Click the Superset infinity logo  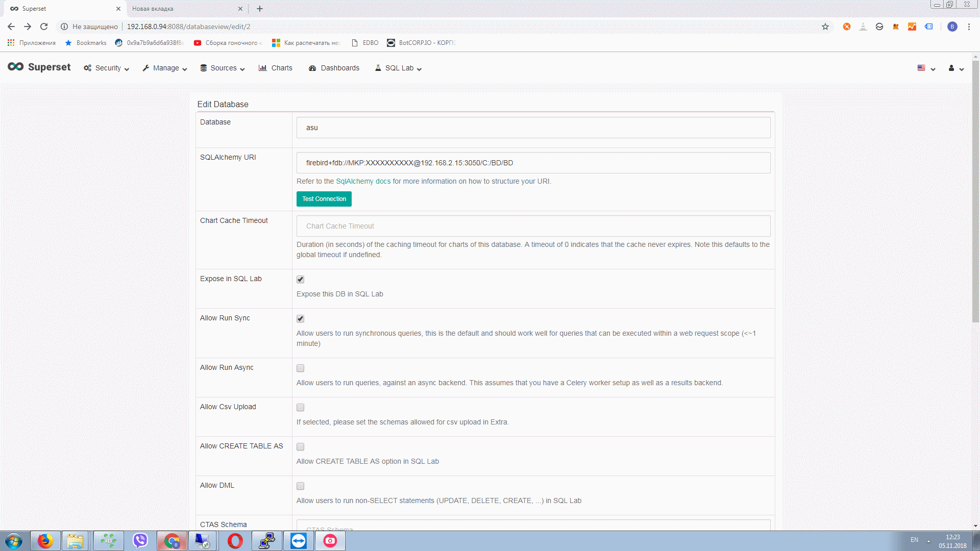click(15, 67)
